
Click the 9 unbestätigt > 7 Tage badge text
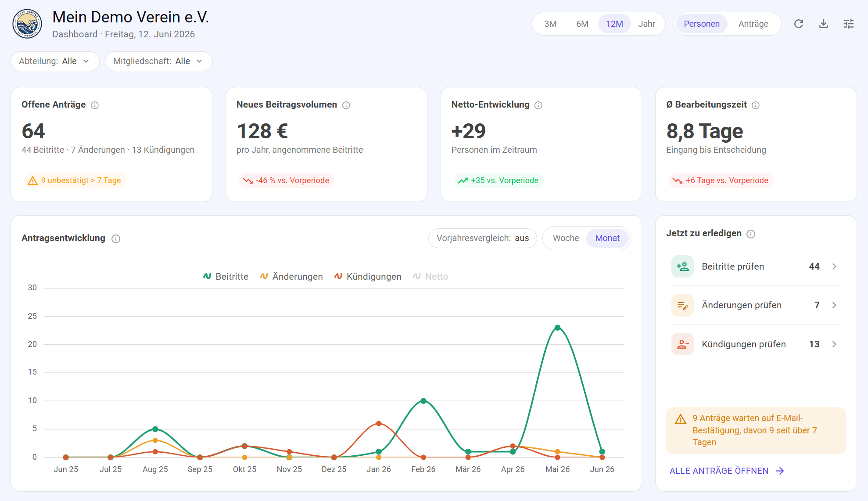click(81, 180)
